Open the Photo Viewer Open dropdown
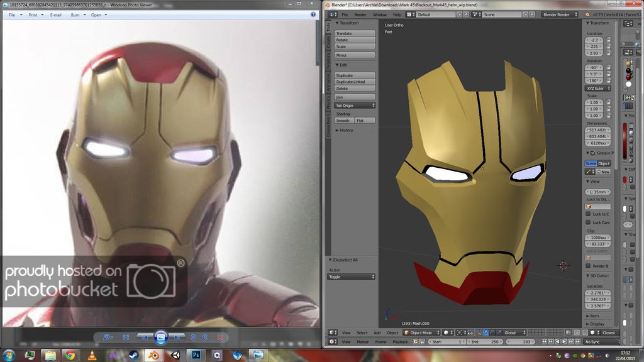This screenshot has width=644, height=362. pyautogui.click(x=99, y=15)
